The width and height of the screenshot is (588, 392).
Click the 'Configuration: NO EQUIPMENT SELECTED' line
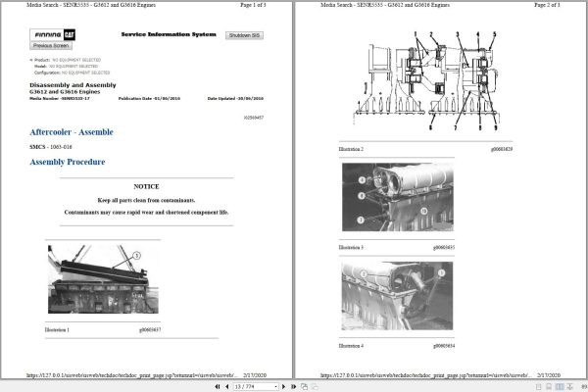click(x=72, y=73)
